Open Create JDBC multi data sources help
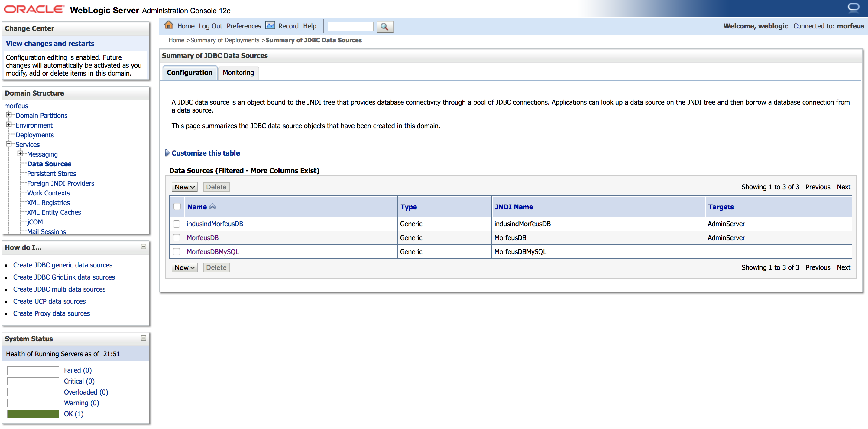 click(59, 289)
